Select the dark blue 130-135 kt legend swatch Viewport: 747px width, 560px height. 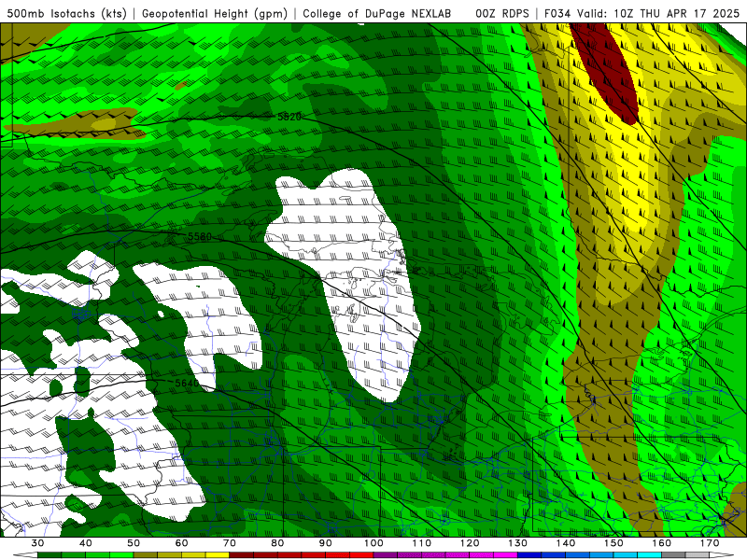(x=529, y=555)
